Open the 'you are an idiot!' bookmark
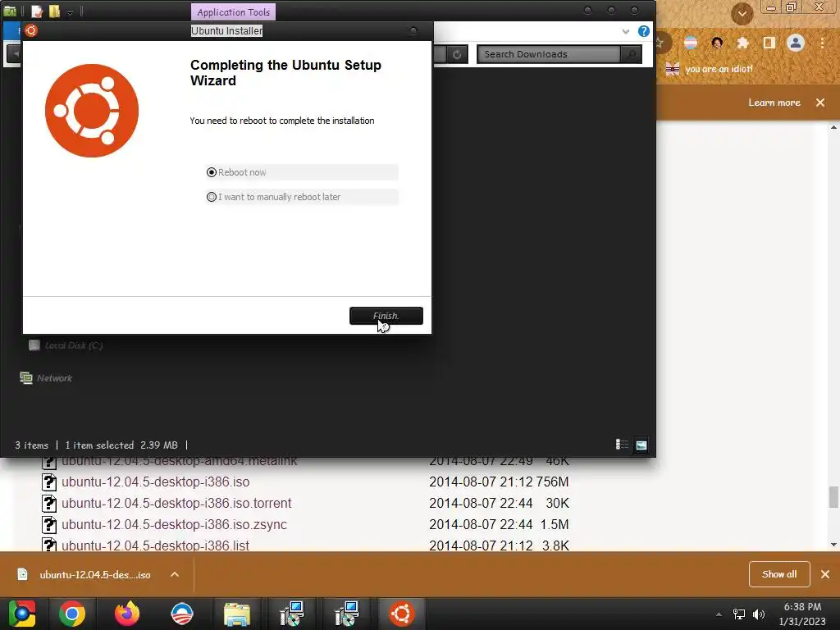This screenshot has height=630, width=840. (x=709, y=69)
